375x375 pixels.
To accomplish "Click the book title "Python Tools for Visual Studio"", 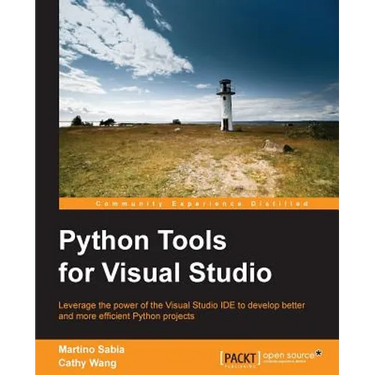I will coord(165,257).
